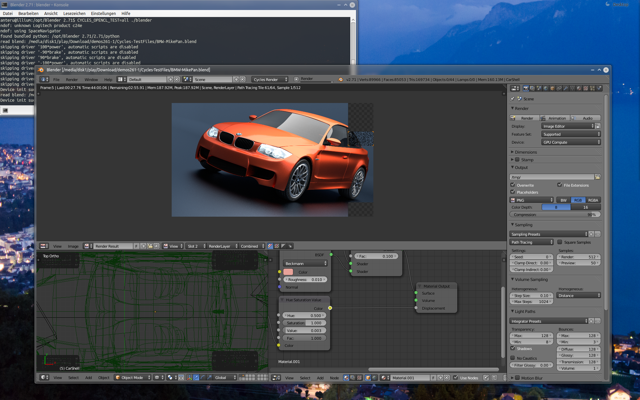Image resolution: width=640 pixels, height=400 pixels.
Task: Select BW color mode button
Action: 564,200
